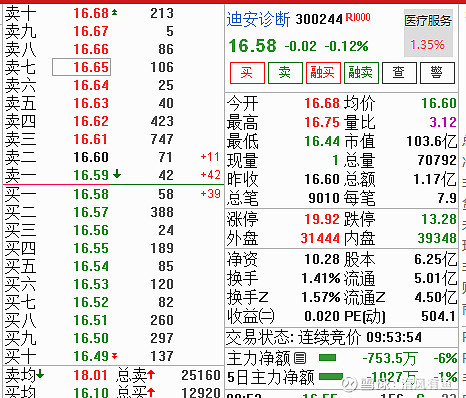Click the up arrow beside 卖十 price
The height and width of the screenshot is (398, 466).
point(114,13)
